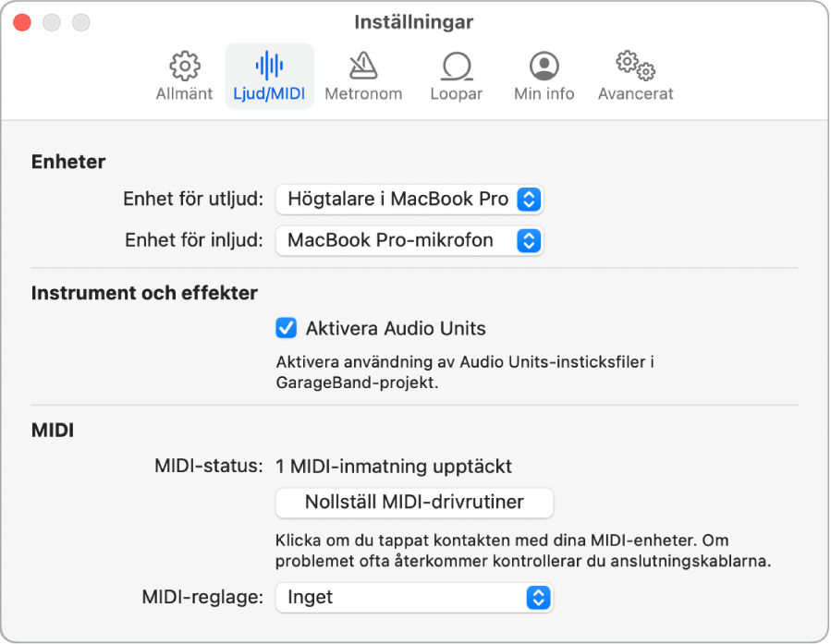Click the Allmänt gear icon
Viewport: 831px width, 644px height.
click(x=183, y=65)
